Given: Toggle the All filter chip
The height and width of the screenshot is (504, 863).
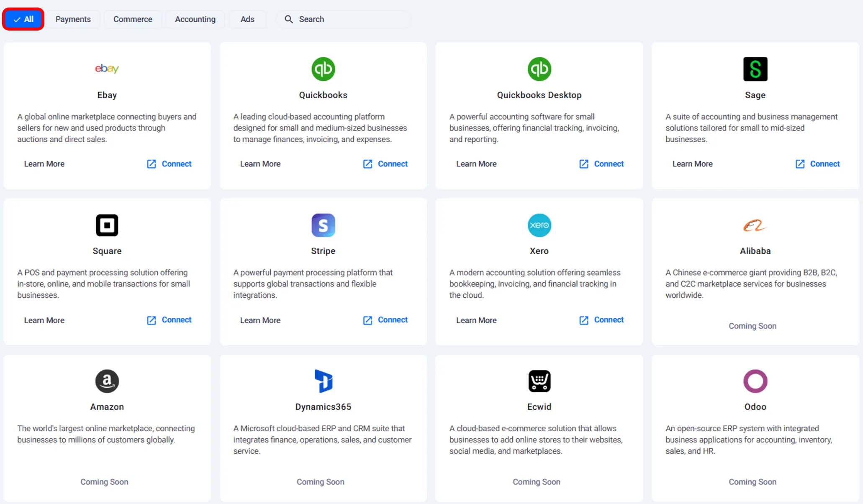Looking at the screenshot, I should point(23,19).
